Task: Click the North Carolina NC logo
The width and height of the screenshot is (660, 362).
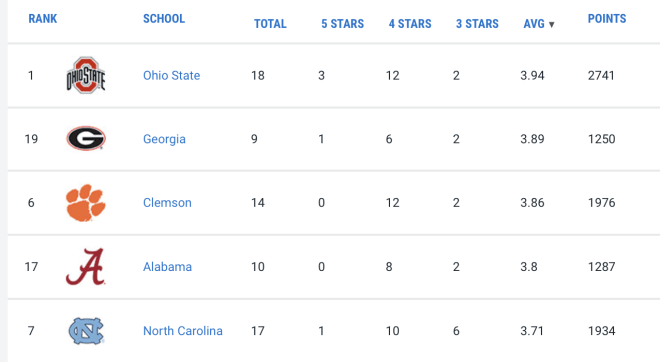Action: 86,331
